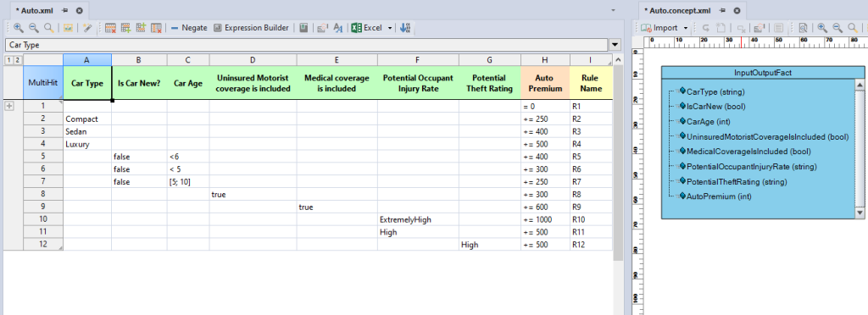Select the Compact cell in row 2
This screenshot has height=315, width=868.
pyautogui.click(x=87, y=119)
